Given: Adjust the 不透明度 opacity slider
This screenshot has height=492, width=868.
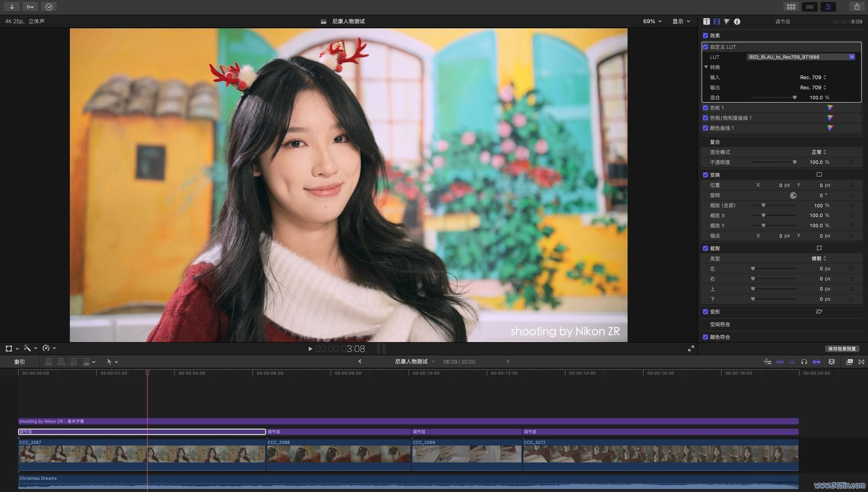Looking at the screenshot, I should pyautogui.click(x=794, y=162).
